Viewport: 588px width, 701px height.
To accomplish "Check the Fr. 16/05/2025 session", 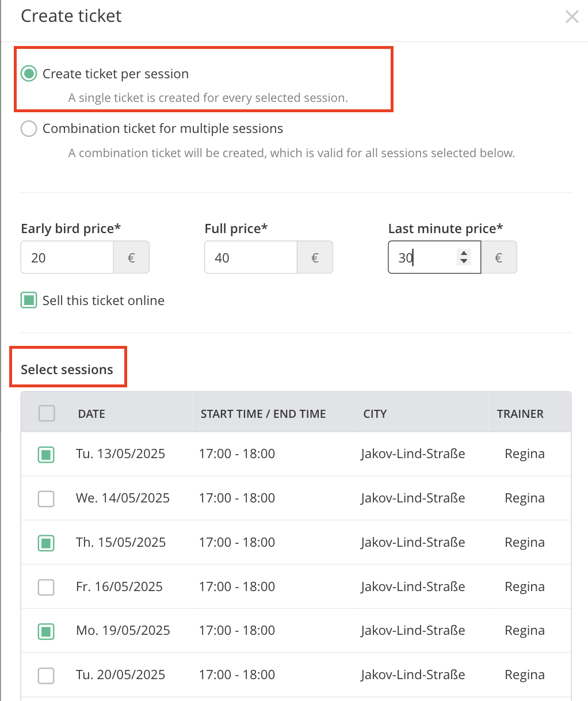I will pyautogui.click(x=46, y=587).
